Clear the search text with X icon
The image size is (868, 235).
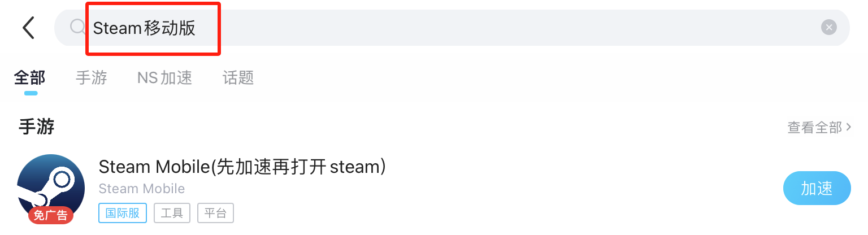coord(828,27)
